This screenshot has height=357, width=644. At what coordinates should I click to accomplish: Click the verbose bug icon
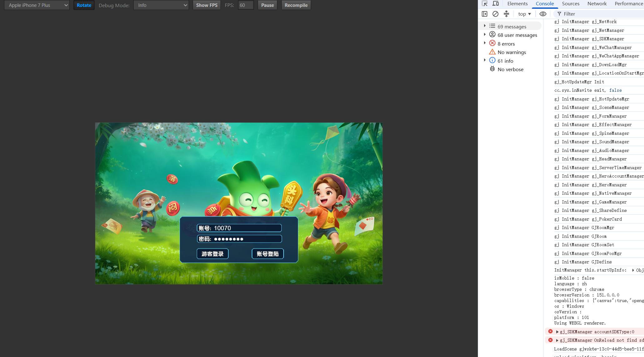pos(492,69)
